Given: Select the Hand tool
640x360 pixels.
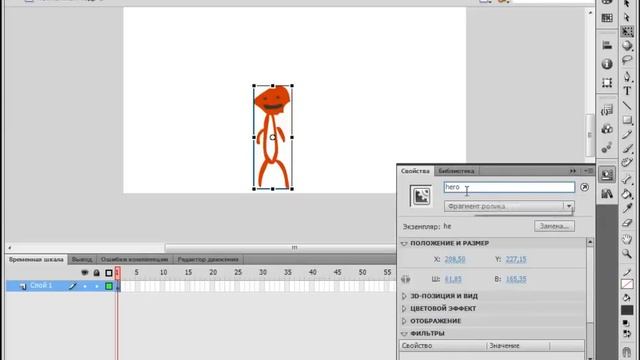Looking at the screenshot, I should tap(627, 239).
